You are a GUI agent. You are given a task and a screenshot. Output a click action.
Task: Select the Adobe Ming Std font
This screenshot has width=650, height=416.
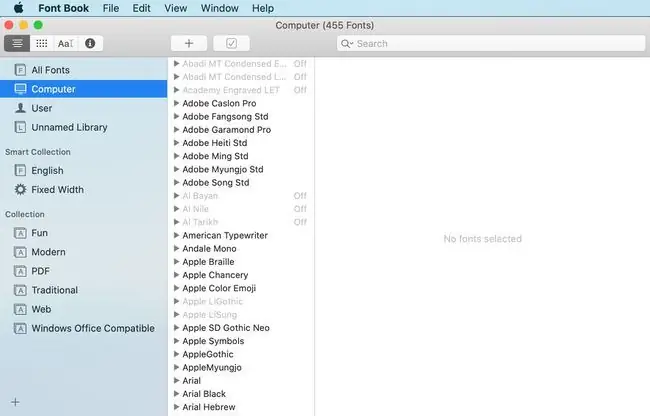(241, 156)
